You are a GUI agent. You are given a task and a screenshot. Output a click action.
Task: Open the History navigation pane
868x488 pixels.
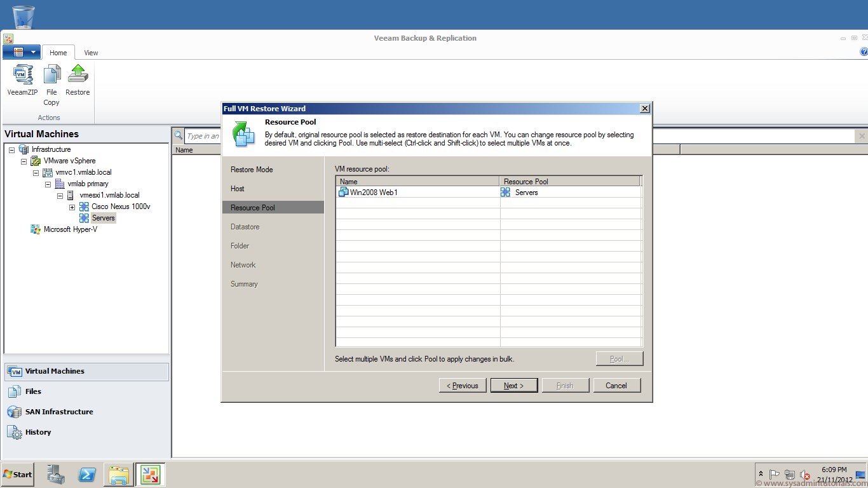pyautogui.click(x=86, y=433)
